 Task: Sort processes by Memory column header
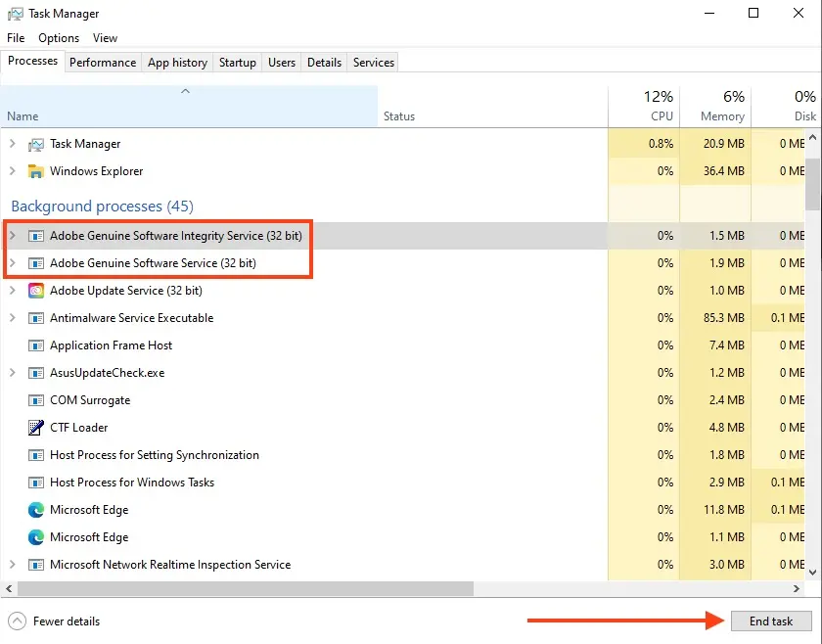(721, 106)
